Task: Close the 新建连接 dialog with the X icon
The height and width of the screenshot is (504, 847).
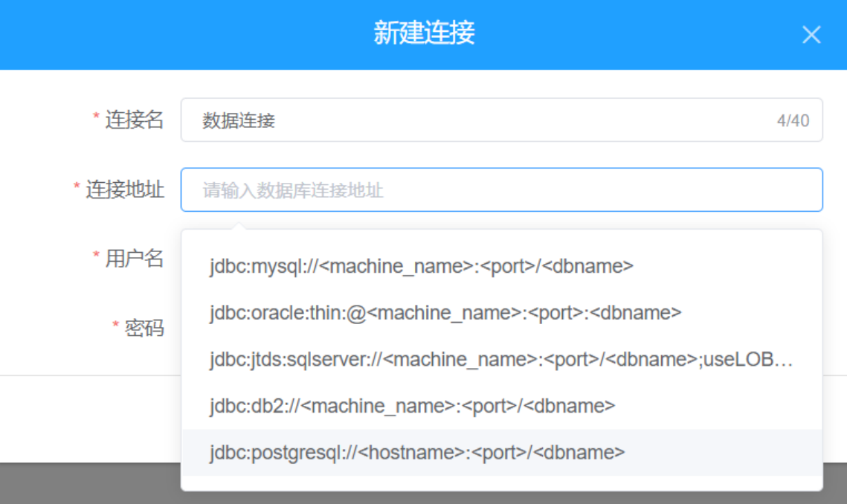Action: [811, 34]
